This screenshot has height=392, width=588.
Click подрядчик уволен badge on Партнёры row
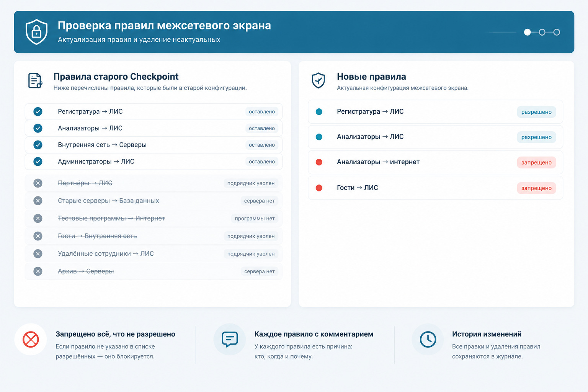click(x=251, y=183)
